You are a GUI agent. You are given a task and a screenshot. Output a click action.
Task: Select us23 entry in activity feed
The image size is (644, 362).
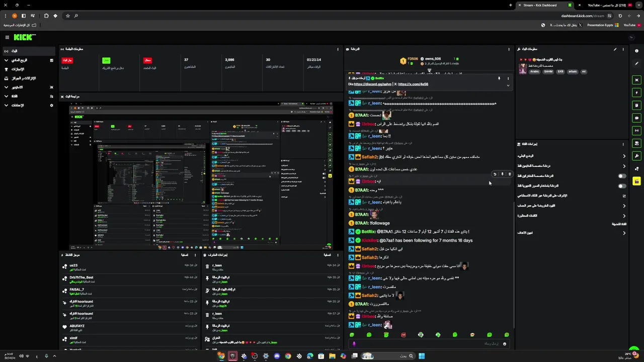point(130,267)
